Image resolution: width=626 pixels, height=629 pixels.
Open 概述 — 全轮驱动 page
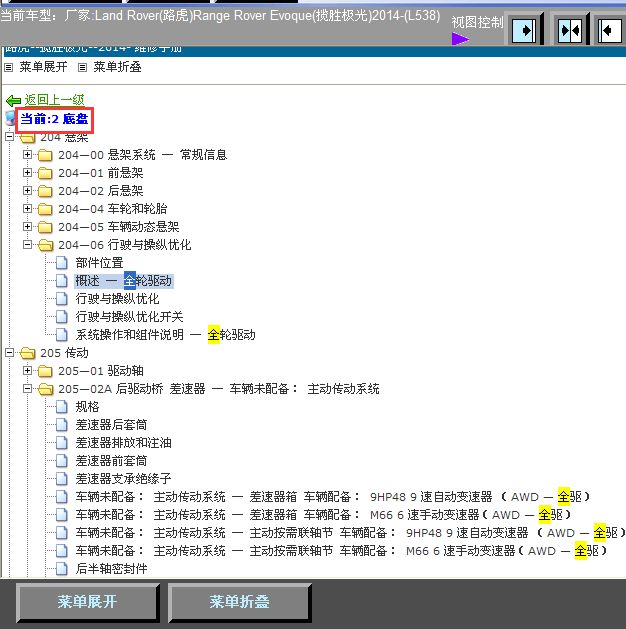click(124, 281)
